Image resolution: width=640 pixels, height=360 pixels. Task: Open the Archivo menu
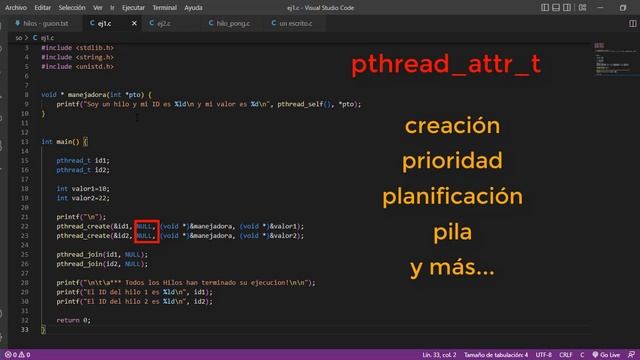16,8
